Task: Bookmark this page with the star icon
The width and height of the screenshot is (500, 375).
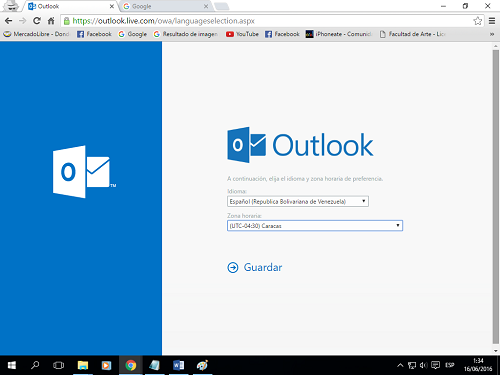Action: point(477,21)
